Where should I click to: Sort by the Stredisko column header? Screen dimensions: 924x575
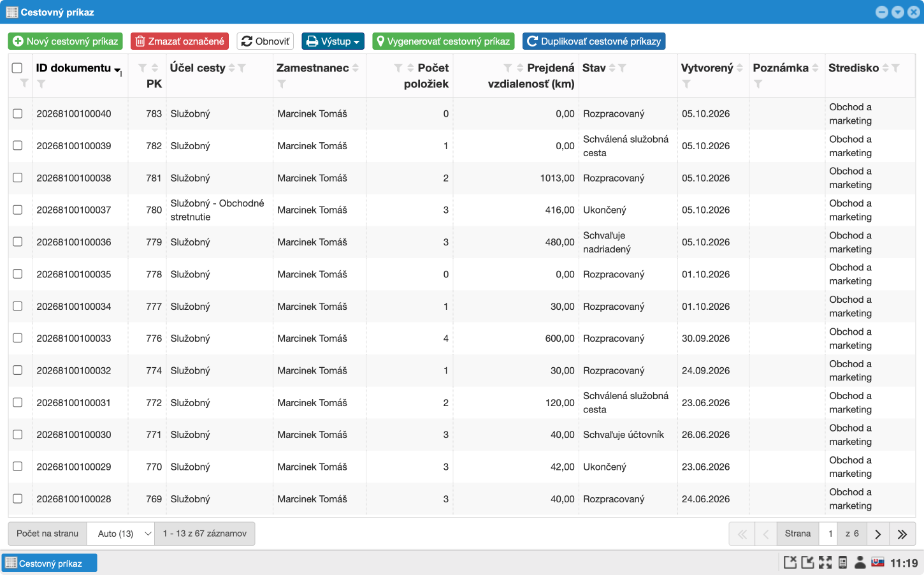[853, 68]
